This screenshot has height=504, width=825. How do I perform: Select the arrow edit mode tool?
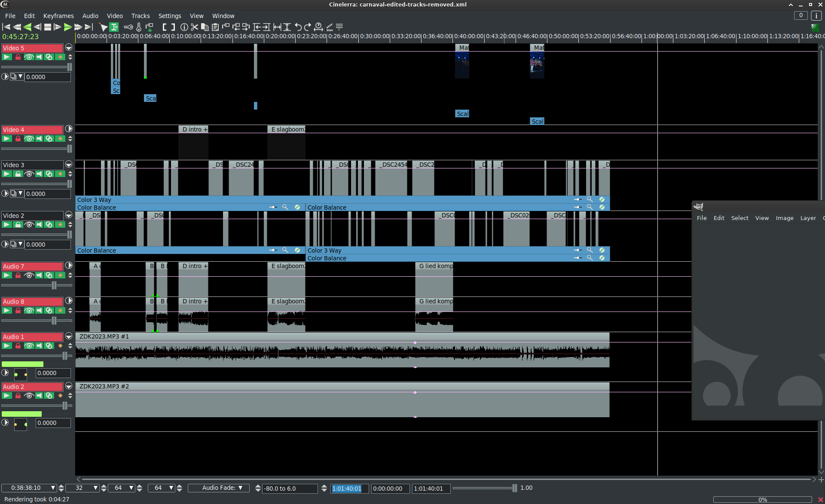(104, 27)
